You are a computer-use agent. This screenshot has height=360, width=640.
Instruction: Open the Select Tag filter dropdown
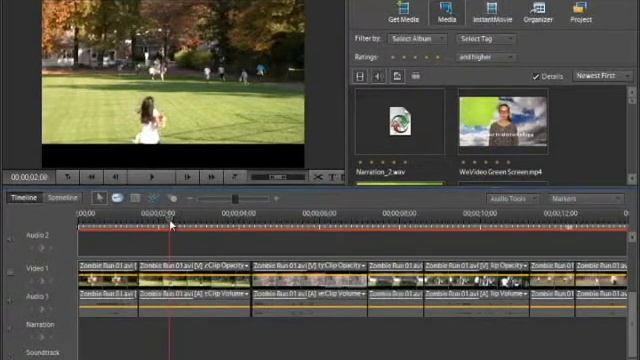(x=486, y=39)
